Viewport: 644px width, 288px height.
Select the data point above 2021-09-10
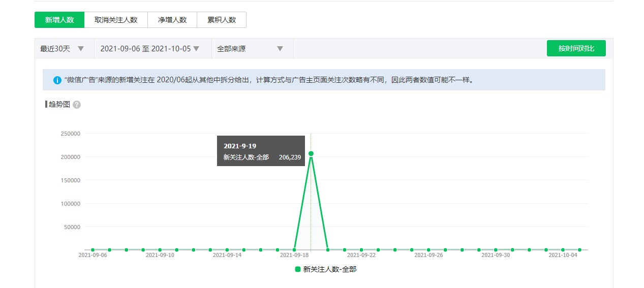pyautogui.click(x=160, y=250)
